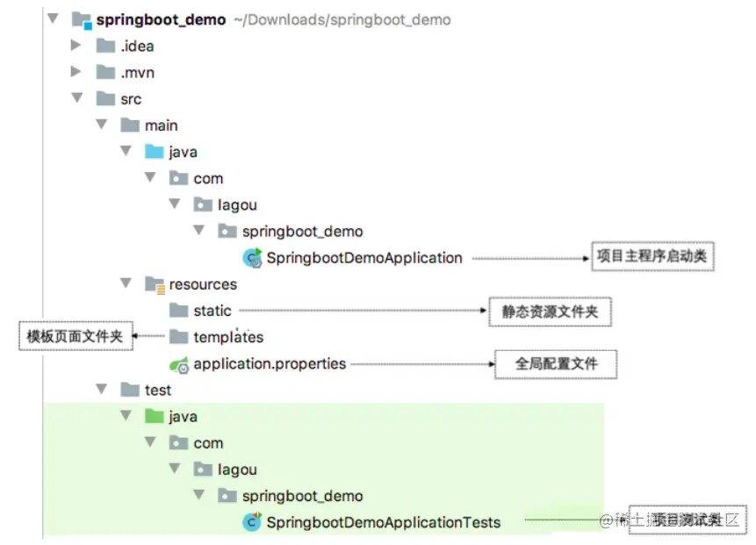
Task: Collapse the test folder arrow
Action: pos(101,389)
